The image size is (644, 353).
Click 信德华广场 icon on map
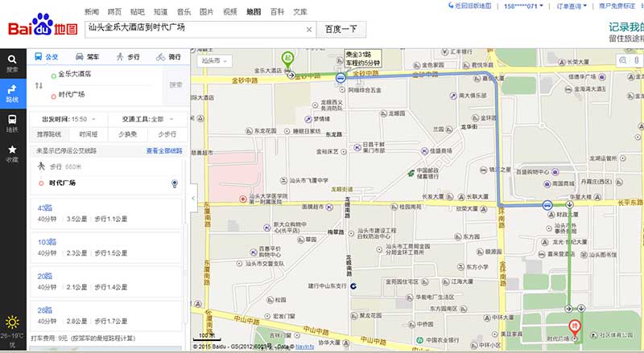click(601, 76)
